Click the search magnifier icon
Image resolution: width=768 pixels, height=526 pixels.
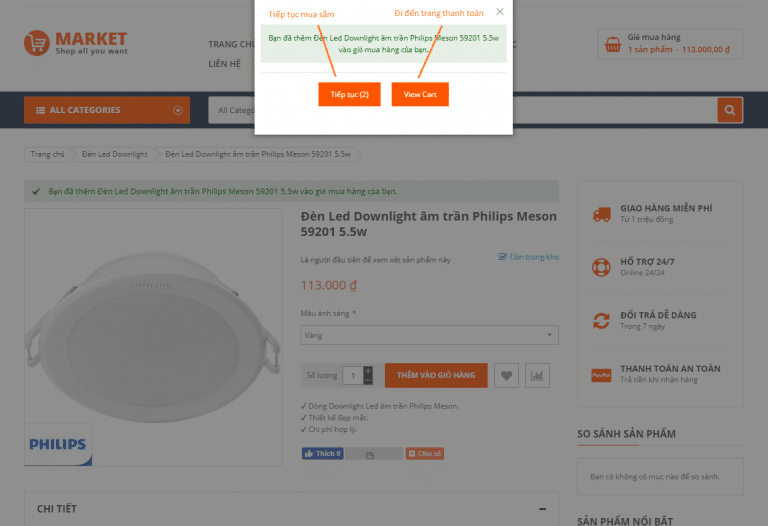730,110
